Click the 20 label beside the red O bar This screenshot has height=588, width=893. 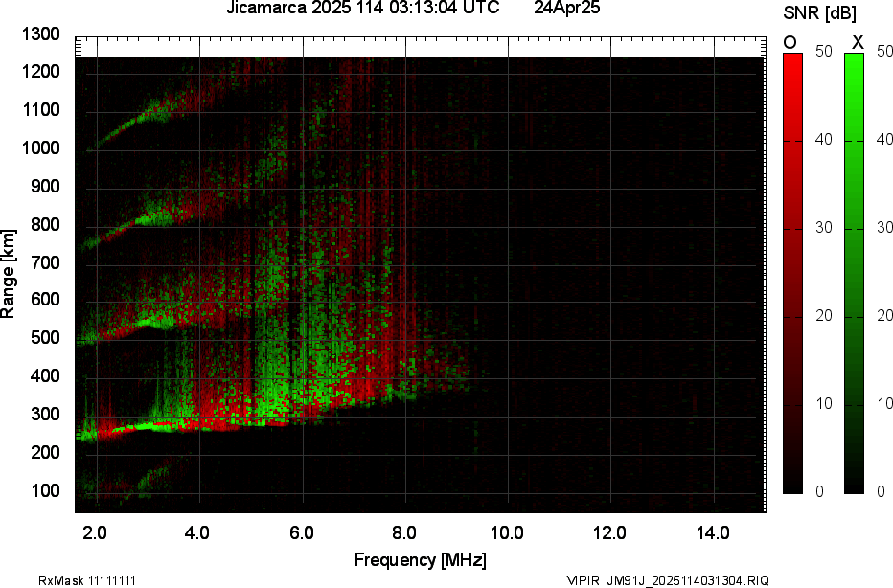pos(824,316)
